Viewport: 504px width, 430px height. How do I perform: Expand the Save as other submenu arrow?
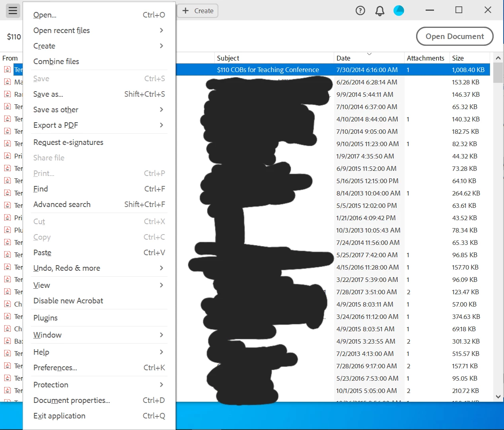pos(161,109)
